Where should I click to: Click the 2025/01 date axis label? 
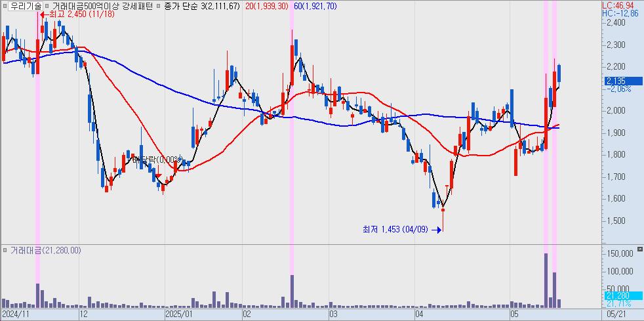tap(178, 314)
